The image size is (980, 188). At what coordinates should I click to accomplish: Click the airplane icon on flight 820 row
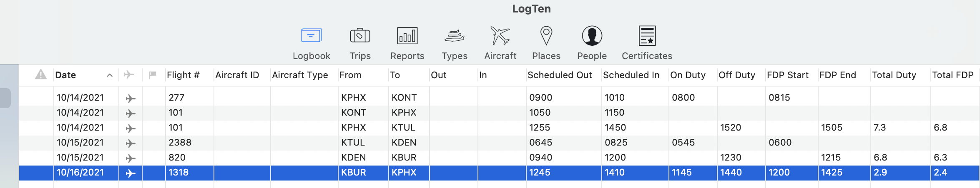(x=130, y=158)
